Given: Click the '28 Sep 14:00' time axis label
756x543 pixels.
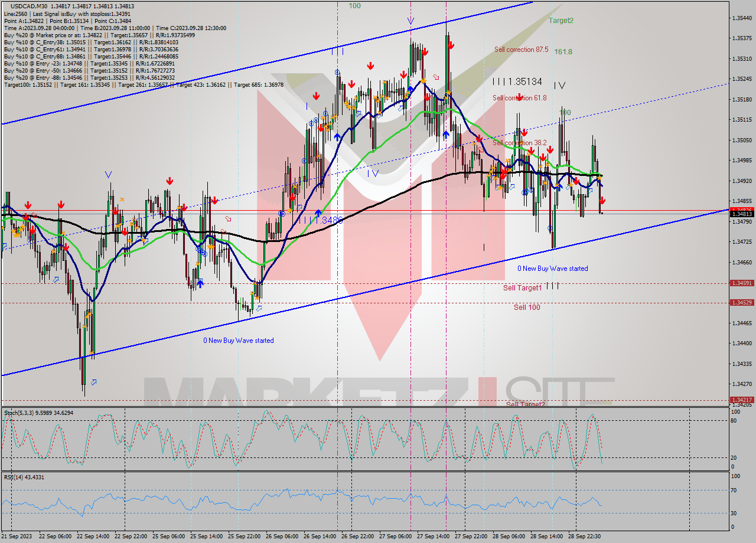Looking at the screenshot, I should (x=547, y=537).
